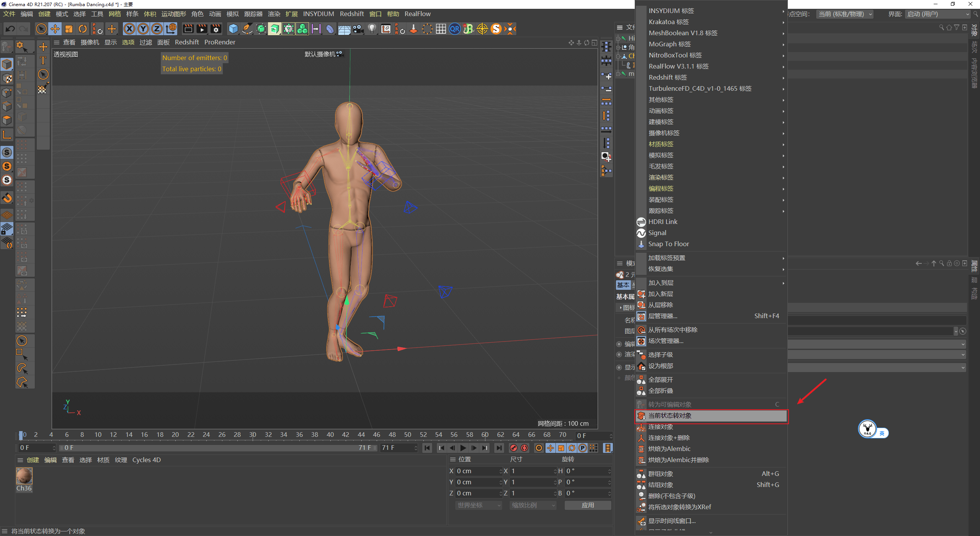Switch to the Cycles 4D tab
This screenshot has height=536, width=980.
coord(146,459)
